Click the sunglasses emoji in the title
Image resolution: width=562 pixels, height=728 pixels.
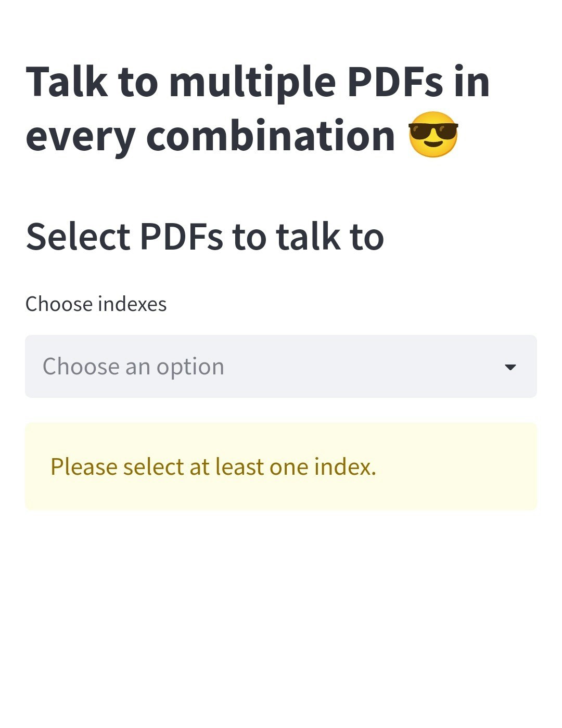[433, 134]
